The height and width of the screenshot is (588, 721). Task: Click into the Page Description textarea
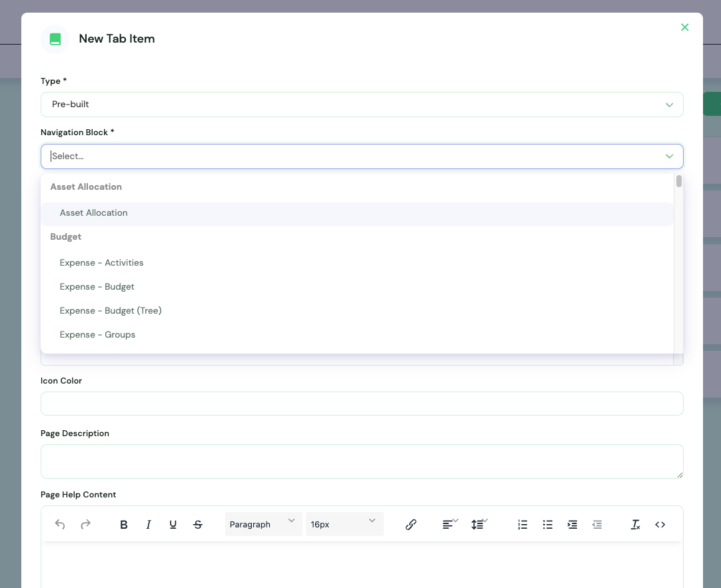(362, 461)
